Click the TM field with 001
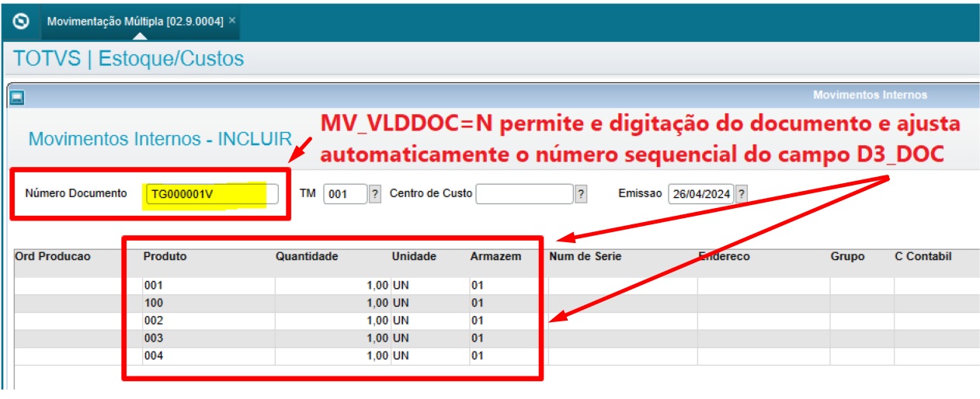Image resolution: width=980 pixels, height=399 pixels. 345,194
